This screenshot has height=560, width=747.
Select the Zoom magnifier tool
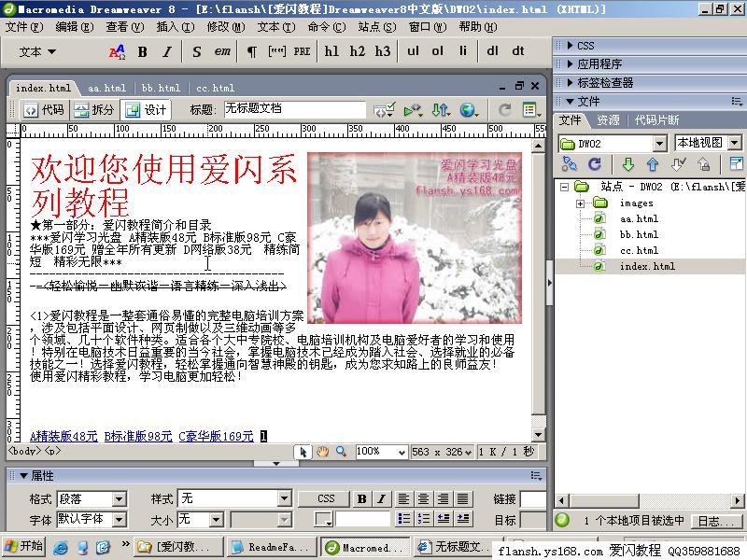click(x=341, y=452)
